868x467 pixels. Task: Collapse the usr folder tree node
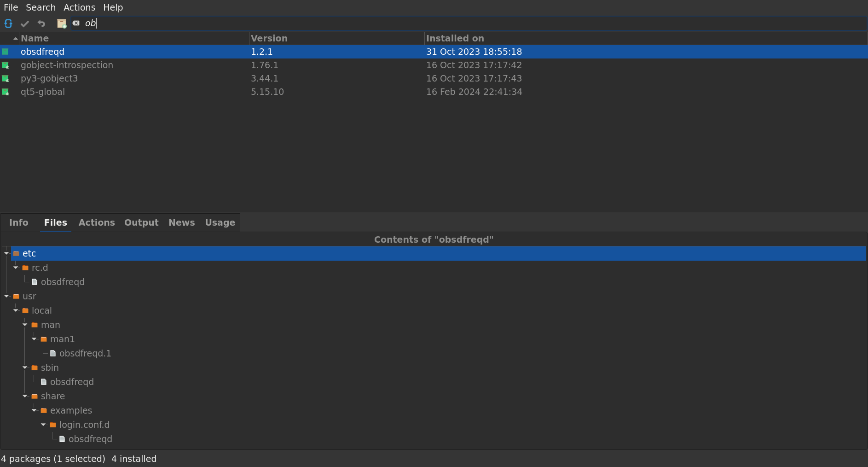click(6, 296)
